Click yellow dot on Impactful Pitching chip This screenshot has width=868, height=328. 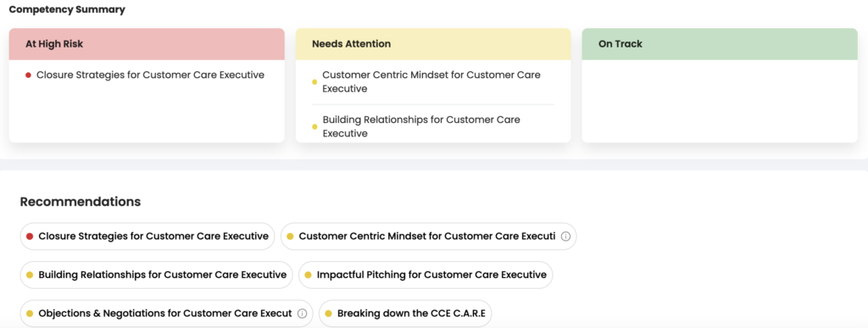[x=308, y=275]
